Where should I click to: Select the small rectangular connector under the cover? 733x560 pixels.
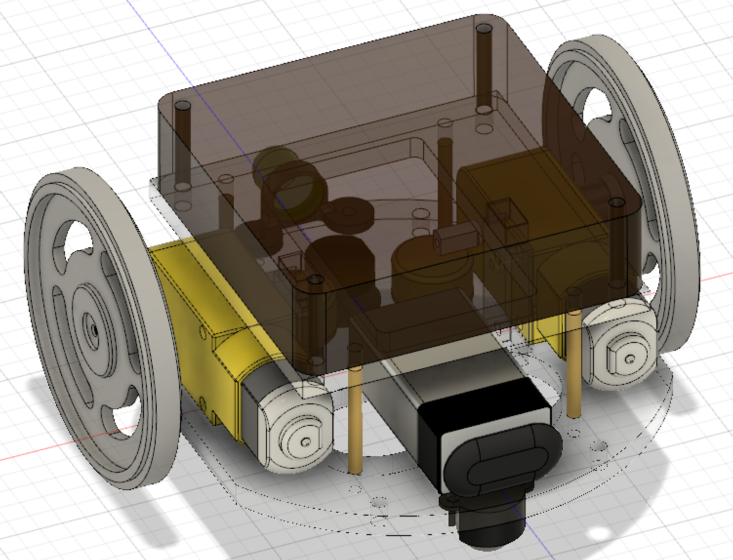point(455,240)
